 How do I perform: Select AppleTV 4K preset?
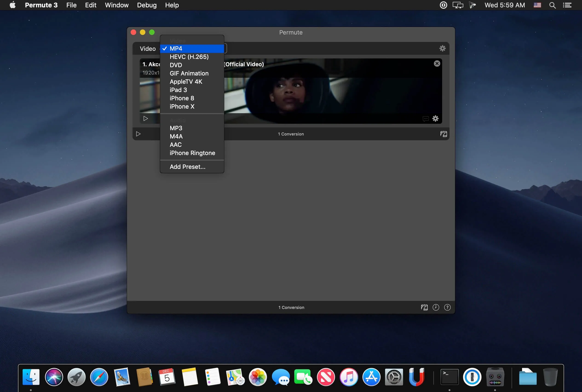tap(186, 81)
